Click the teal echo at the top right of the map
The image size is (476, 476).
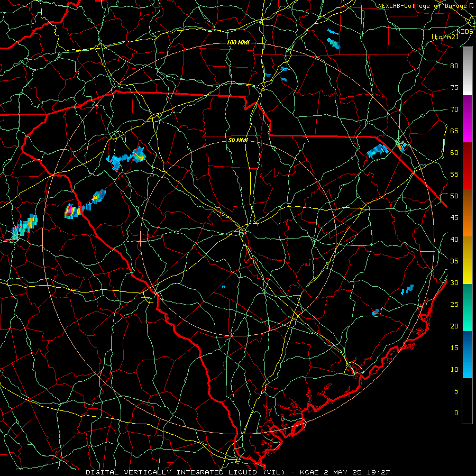333,43
